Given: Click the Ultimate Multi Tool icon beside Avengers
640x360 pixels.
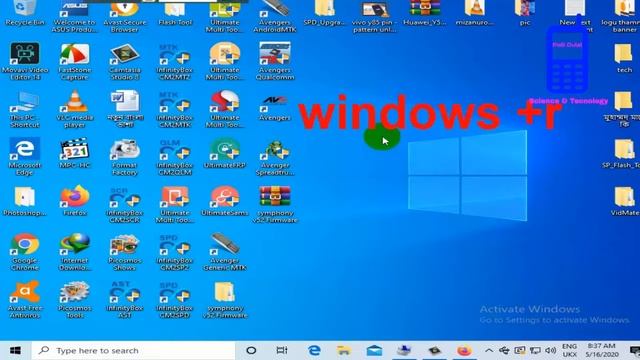Looking at the screenshot, I should coord(224,108).
